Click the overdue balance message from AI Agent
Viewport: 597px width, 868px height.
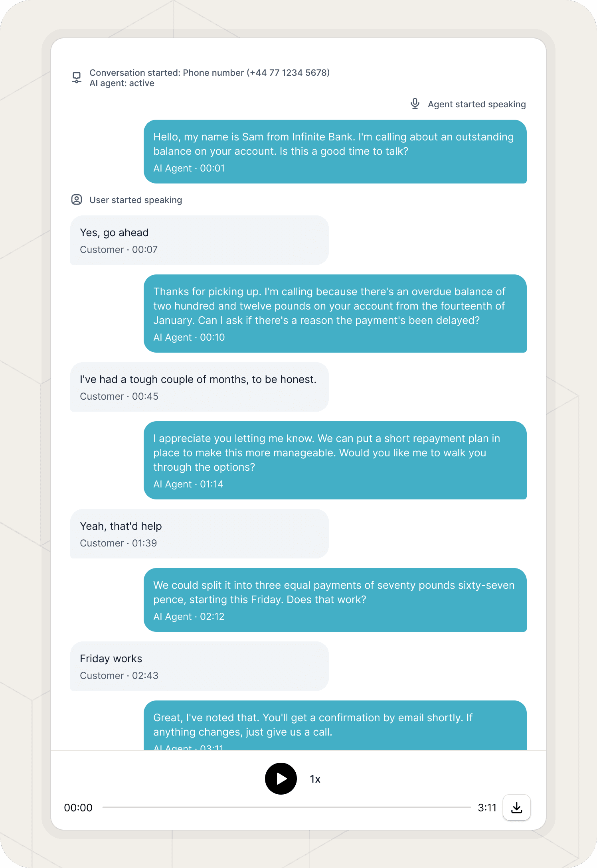(x=335, y=313)
